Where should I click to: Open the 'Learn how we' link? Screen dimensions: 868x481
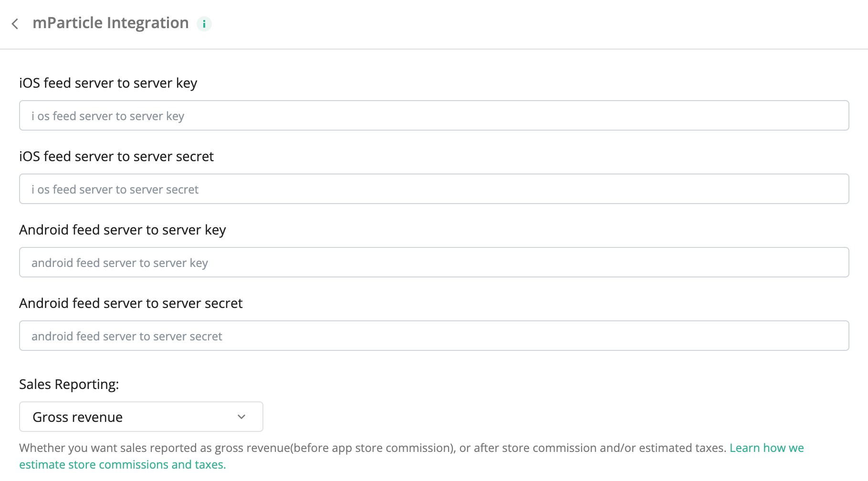click(x=766, y=448)
